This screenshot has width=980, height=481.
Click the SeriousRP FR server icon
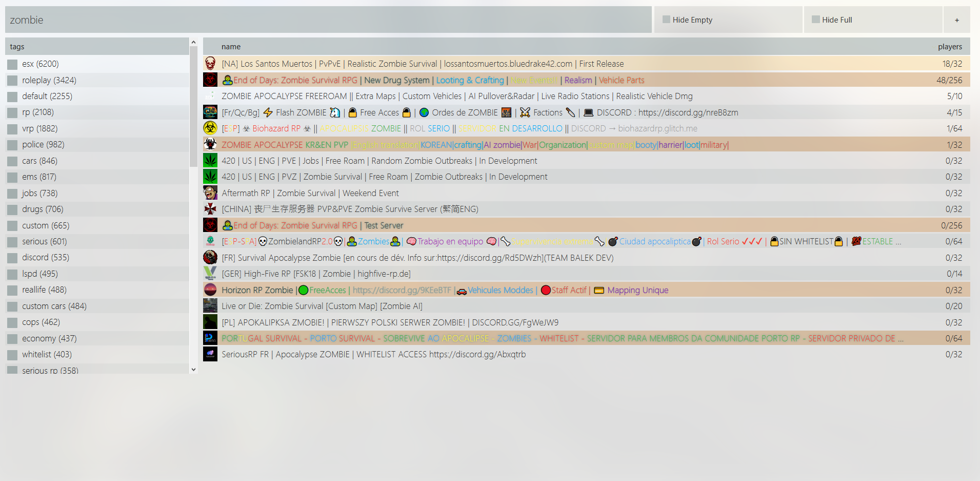210,354
